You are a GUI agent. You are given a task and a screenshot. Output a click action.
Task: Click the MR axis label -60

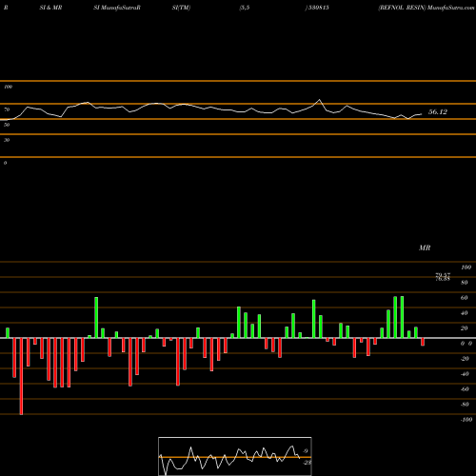click(465, 389)
